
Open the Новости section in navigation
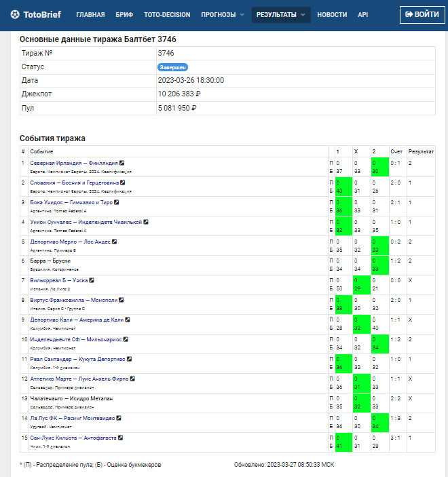(332, 14)
